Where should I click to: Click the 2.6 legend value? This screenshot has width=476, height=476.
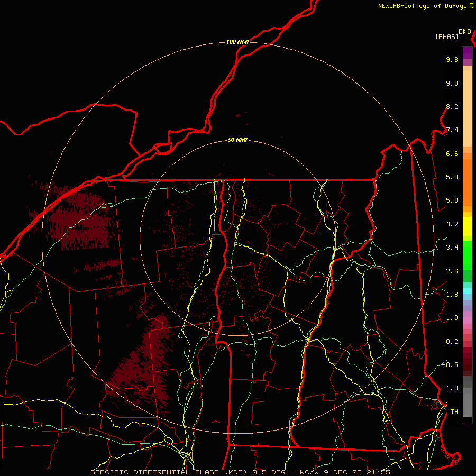pyautogui.click(x=452, y=271)
